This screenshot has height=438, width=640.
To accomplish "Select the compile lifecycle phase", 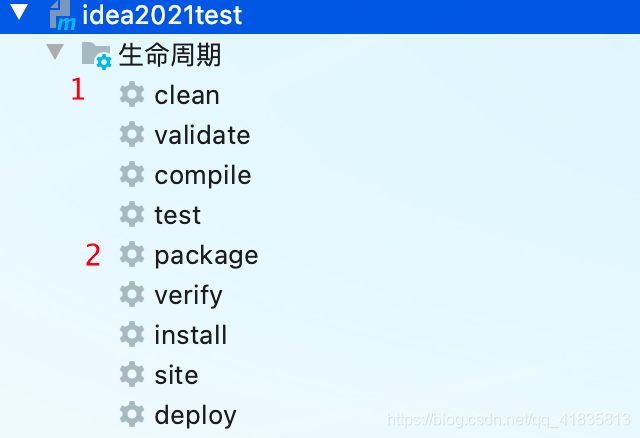I will point(203,175).
